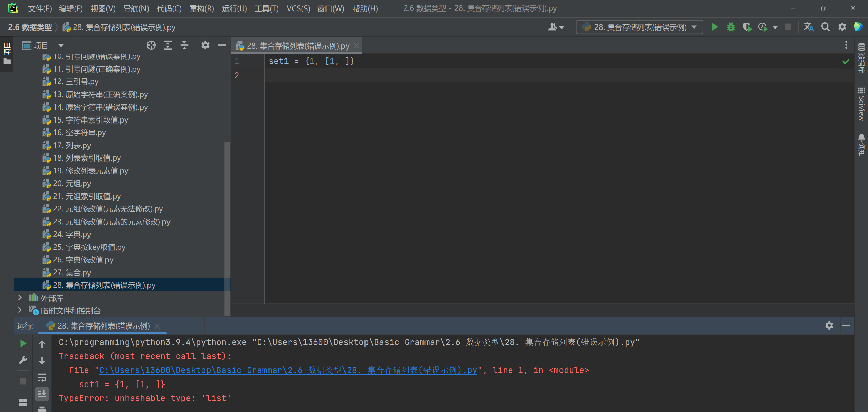Open the Database side panel

861,58
